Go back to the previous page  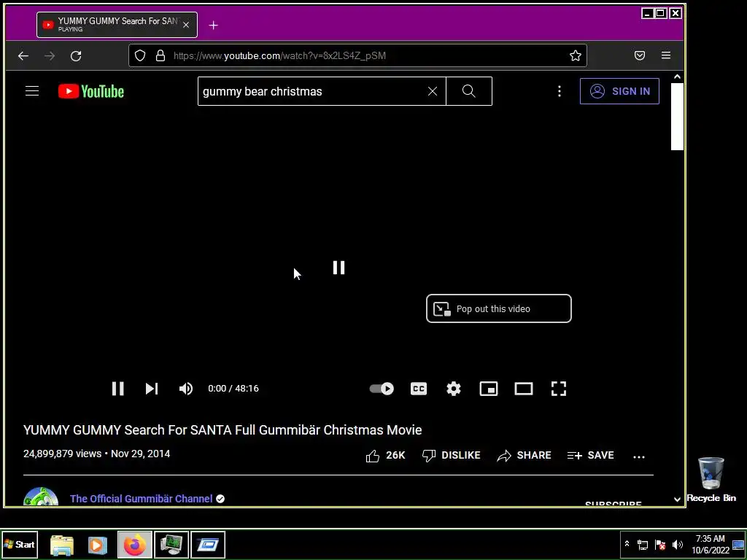pyautogui.click(x=23, y=55)
